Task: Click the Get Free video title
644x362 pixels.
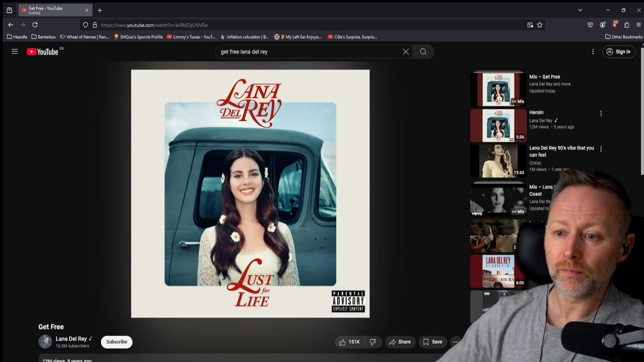Action: click(51, 327)
